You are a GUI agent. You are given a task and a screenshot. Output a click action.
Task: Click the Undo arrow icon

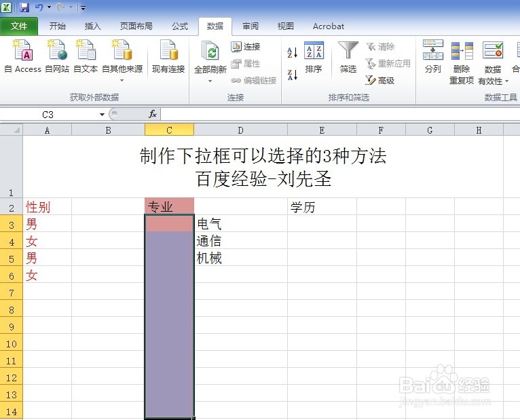tap(39, 7)
